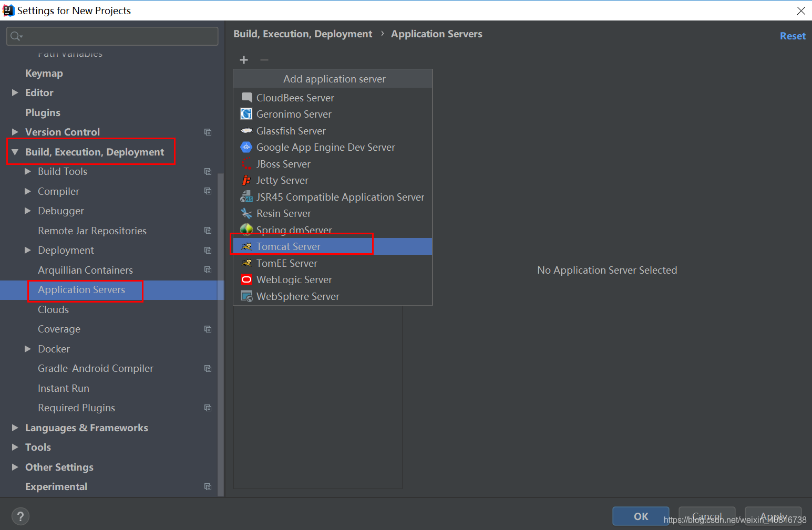Choose TomEE Server from the popup

click(333, 263)
